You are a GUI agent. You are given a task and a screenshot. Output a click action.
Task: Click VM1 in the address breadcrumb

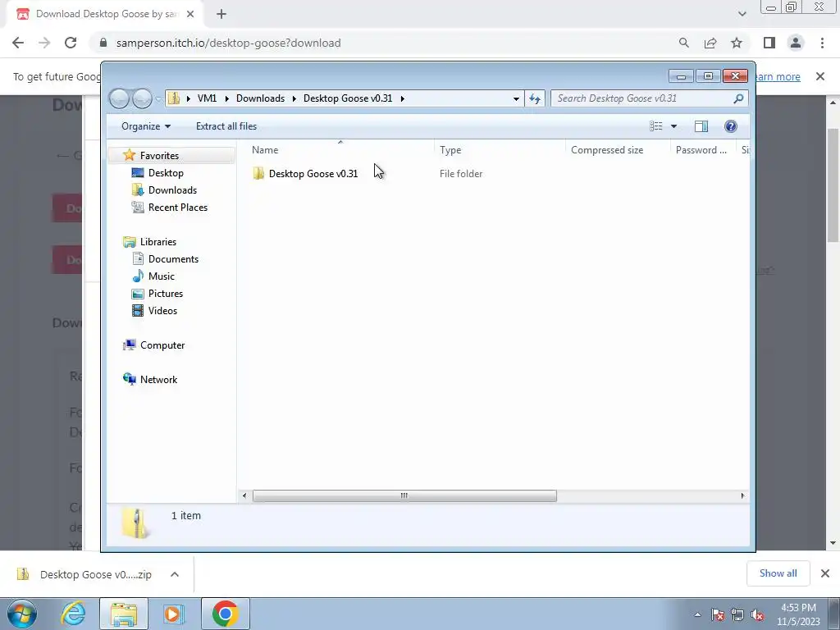[x=207, y=98]
